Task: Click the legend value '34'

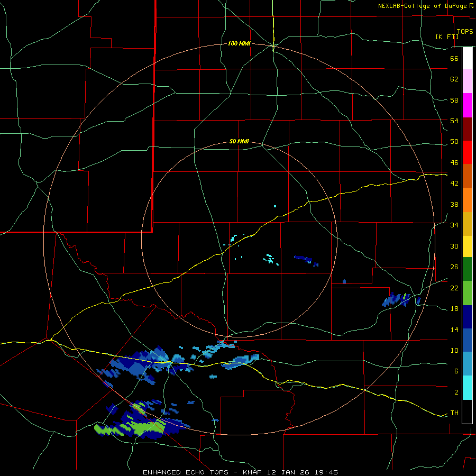Action: [x=454, y=225]
